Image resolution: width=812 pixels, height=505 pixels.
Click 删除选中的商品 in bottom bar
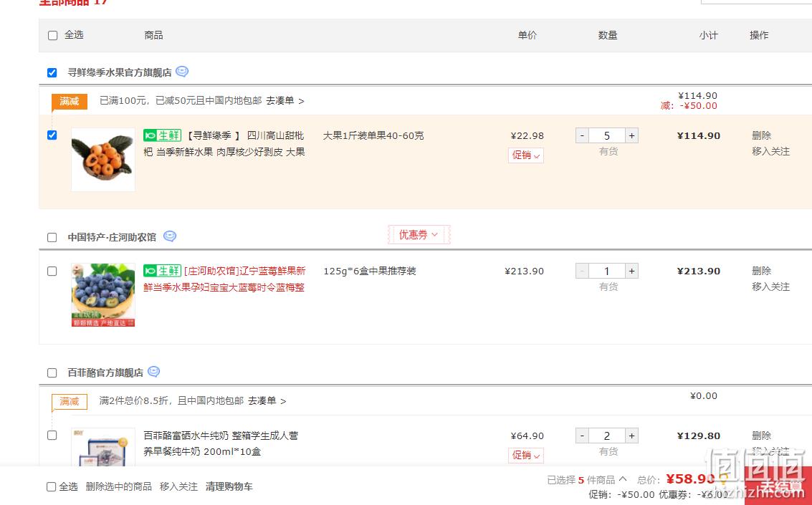tap(118, 486)
